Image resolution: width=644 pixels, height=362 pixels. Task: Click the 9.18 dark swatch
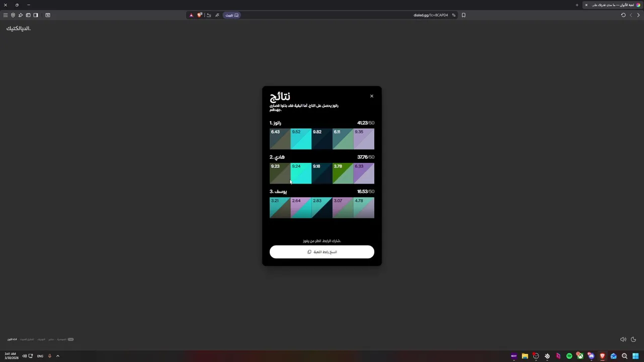[x=322, y=173]
